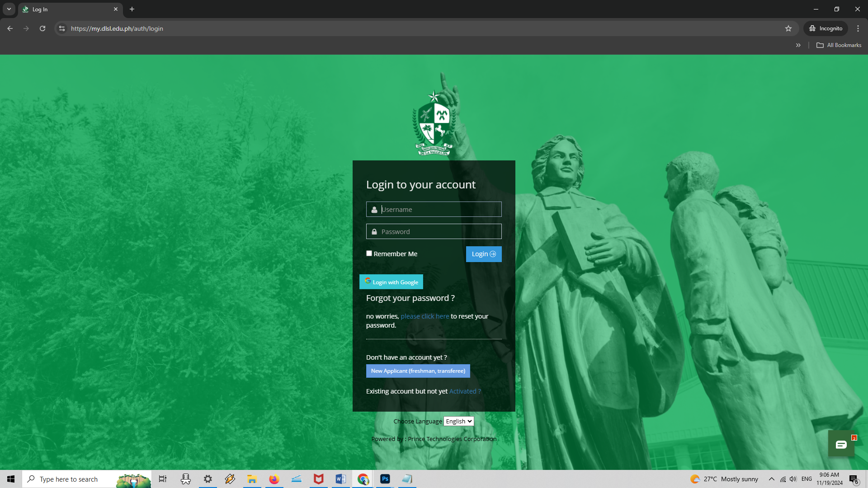This screenshot has height=488, width=868.
Task: Open Firefox from the taskbar
Action: [274, 479]
